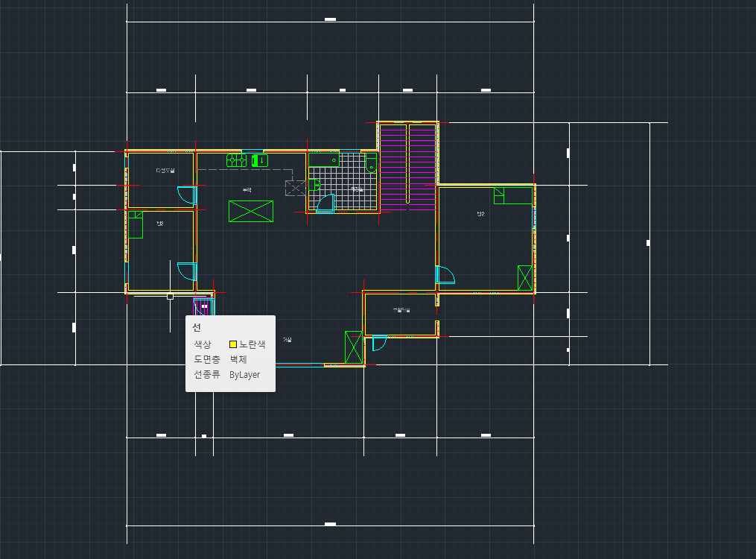Click the 벽체 layer value in the tooltip
This screenshot has width=756, height=559.
tap(238, 359)
